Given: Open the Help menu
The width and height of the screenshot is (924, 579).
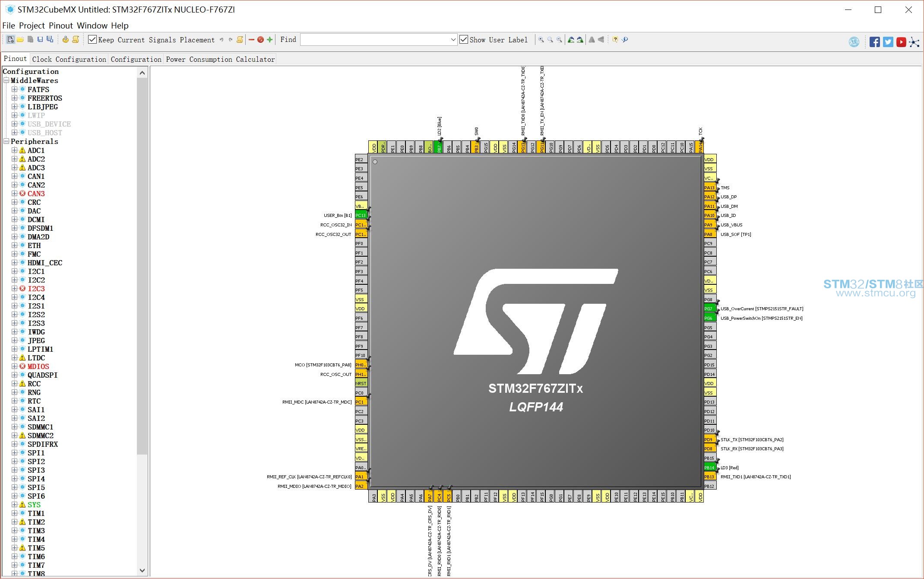Looking at the screenshot, I should point(120,25).
